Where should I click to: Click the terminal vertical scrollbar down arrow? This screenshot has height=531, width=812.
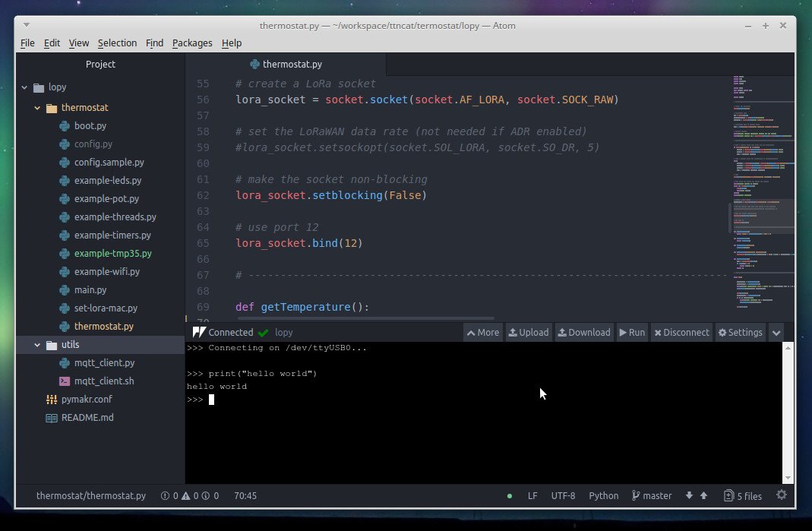coord(788,478)
